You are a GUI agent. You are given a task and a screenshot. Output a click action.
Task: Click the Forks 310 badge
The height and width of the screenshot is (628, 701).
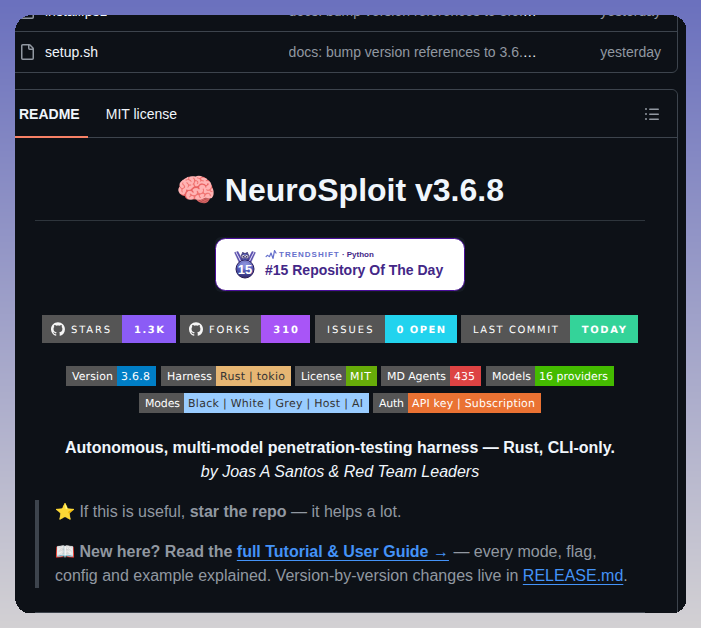click(245, 329)
